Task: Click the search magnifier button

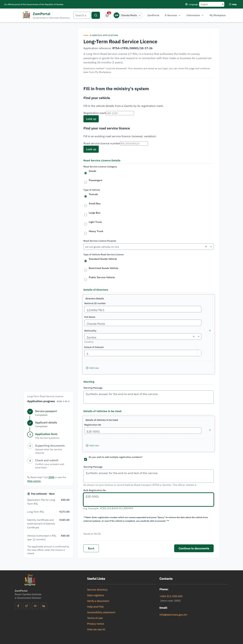Action: (96, 15)
